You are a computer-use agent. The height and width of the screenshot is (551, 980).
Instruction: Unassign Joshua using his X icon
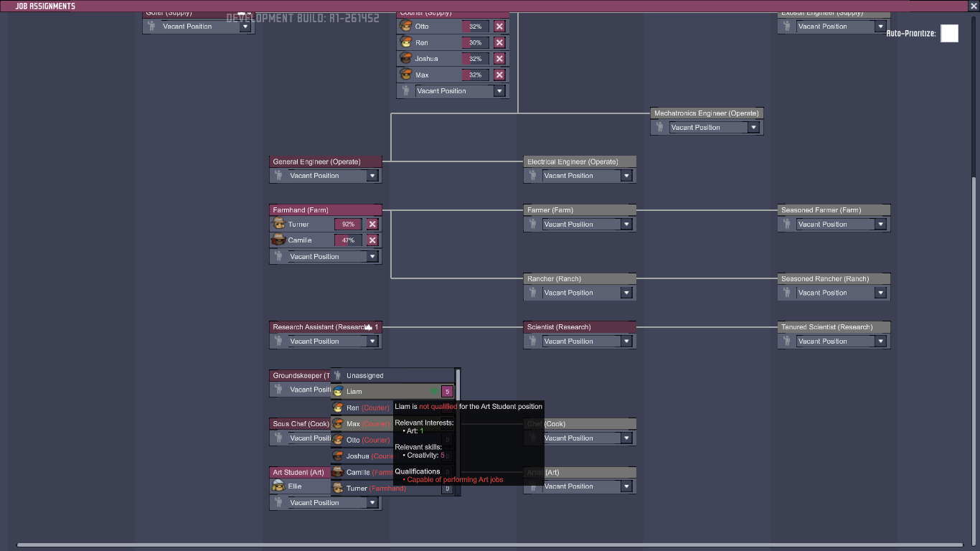pos(499,59)
